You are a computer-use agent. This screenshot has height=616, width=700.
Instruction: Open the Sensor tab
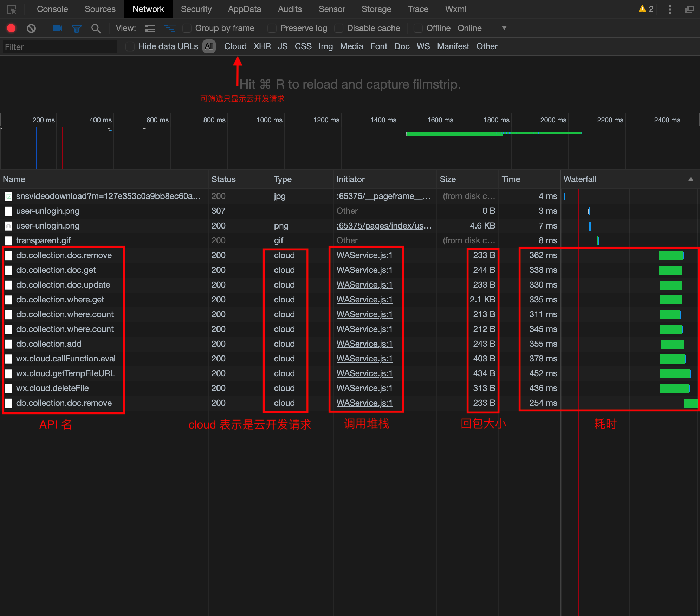pos(332,9)
